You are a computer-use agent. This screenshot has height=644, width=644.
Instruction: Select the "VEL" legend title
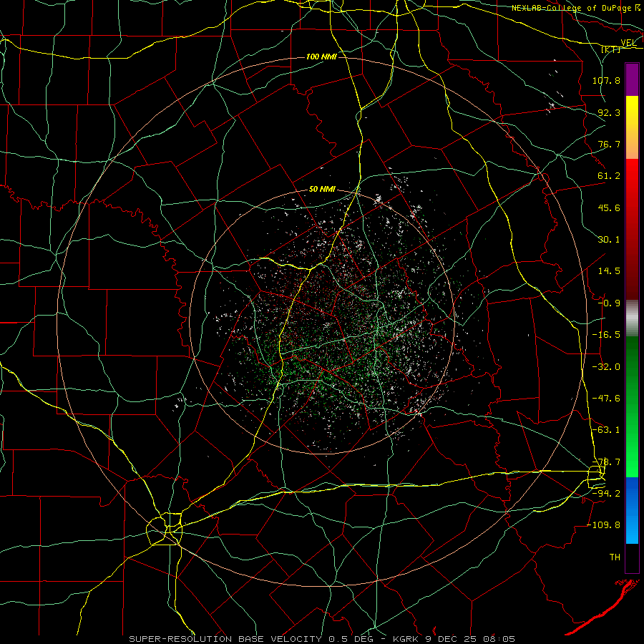(628, 43)
